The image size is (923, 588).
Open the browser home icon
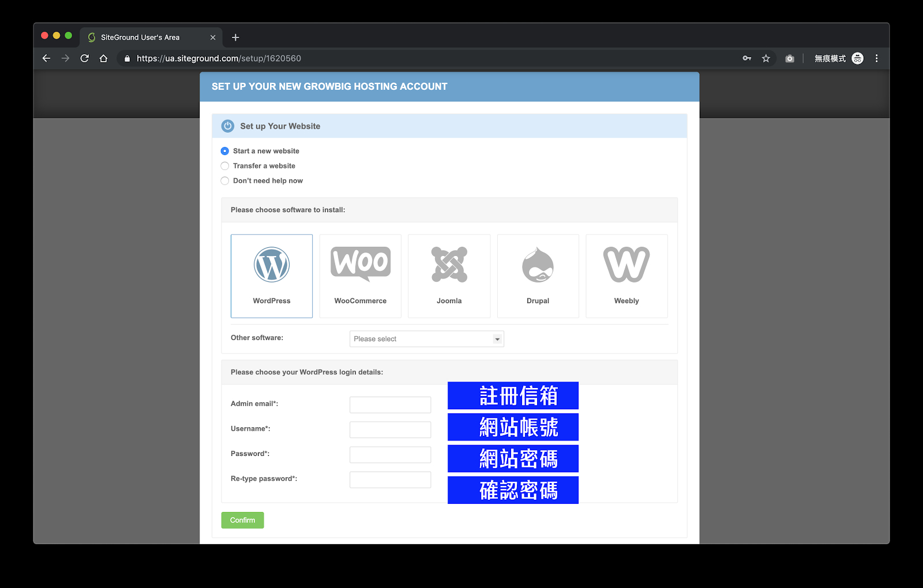(103, 58)
